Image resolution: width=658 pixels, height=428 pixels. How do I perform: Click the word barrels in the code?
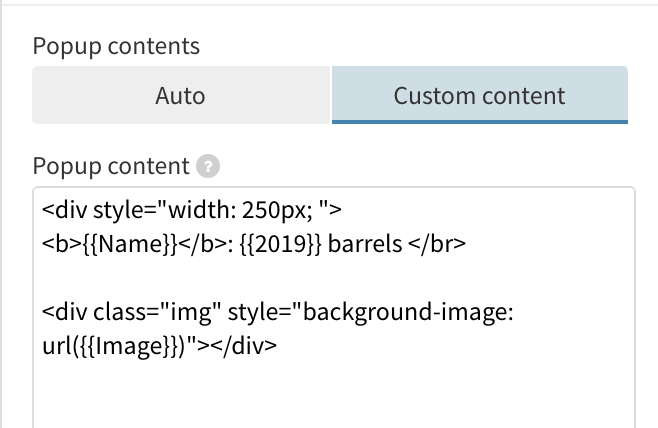(x=365, y=244)
